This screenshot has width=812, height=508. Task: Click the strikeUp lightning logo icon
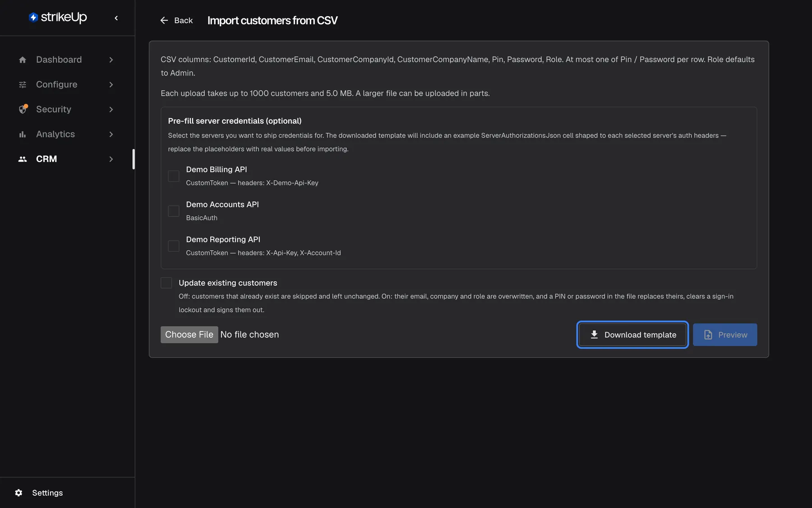click(33, 17)
